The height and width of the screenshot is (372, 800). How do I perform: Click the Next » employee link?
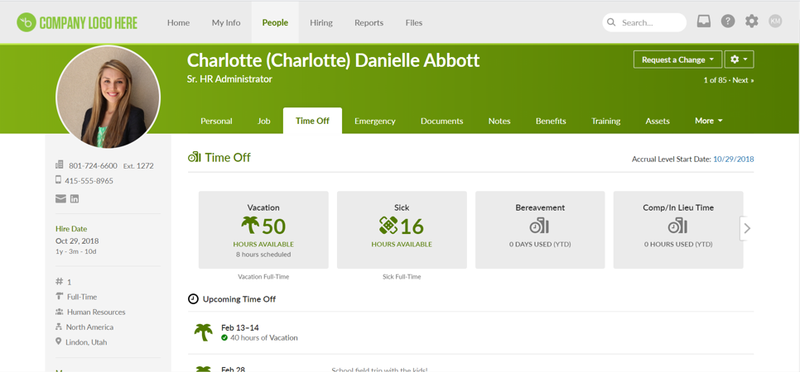click(743, 80)
